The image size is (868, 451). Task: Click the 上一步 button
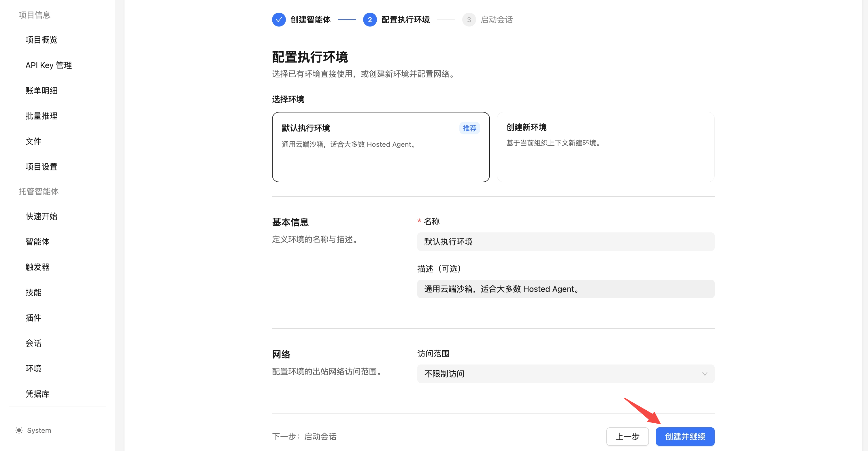(x=627, y=437)
